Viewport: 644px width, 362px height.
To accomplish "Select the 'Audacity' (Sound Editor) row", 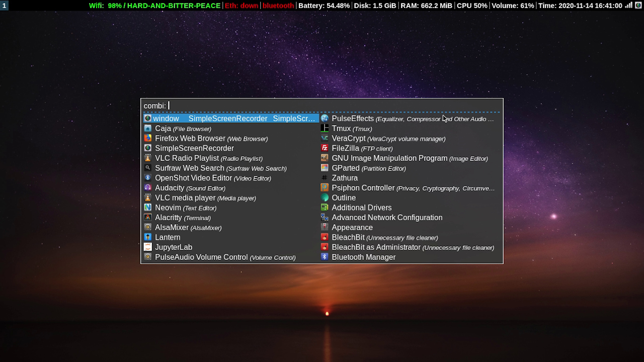I will pos(231,188).
